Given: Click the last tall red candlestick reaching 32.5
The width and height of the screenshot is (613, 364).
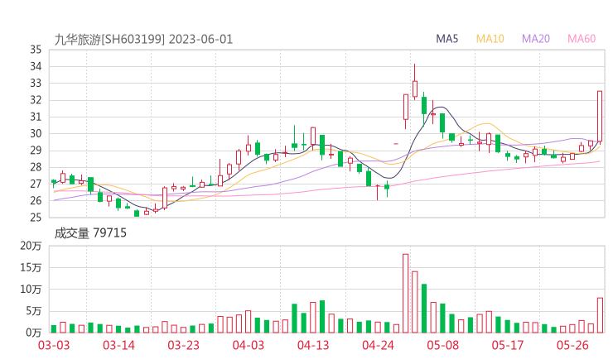Looking at the screenshot, I should [x=600, y=117].
